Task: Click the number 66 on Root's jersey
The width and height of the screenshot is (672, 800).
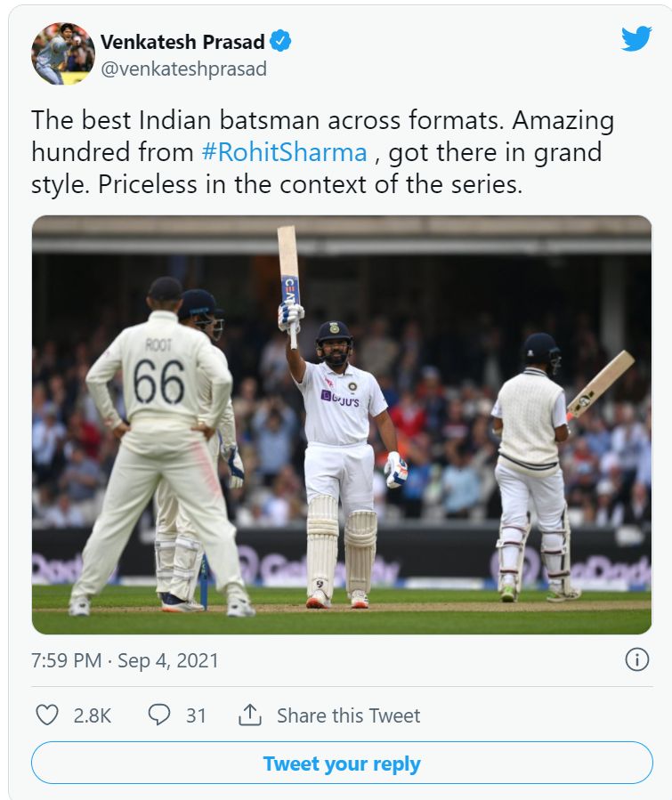Action: (x=158, y=381)
